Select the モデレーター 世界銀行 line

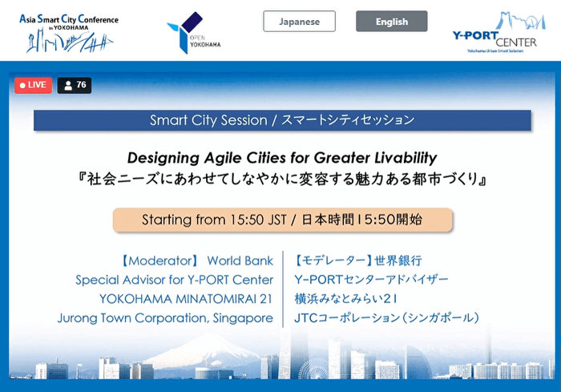pos(357,261)
